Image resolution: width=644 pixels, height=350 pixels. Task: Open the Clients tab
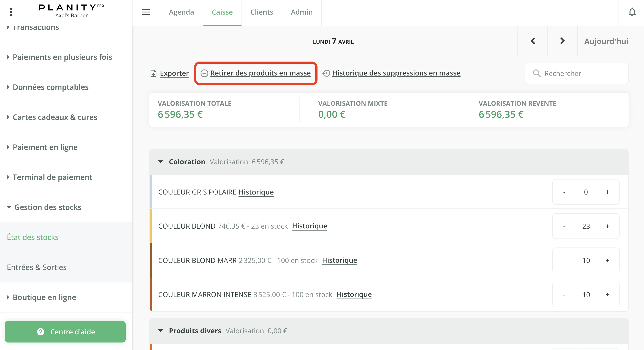[261, 12]
